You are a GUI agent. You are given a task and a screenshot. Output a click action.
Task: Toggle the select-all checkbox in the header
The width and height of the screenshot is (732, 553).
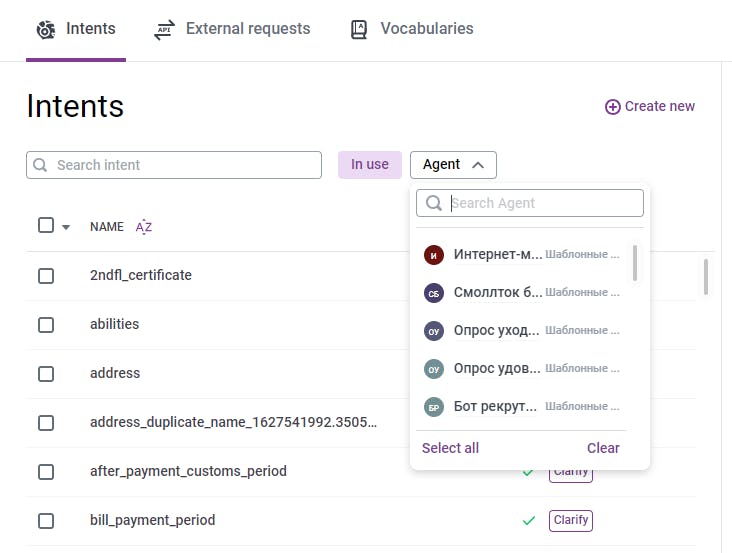46,226
